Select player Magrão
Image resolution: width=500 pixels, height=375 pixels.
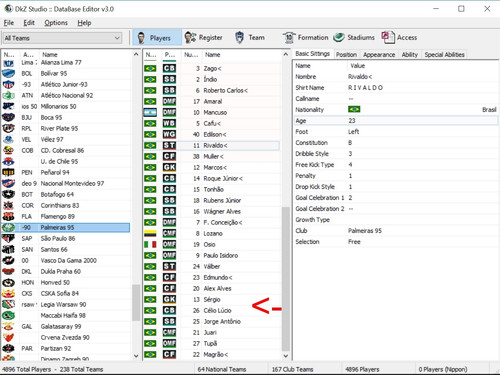[216, 354]
